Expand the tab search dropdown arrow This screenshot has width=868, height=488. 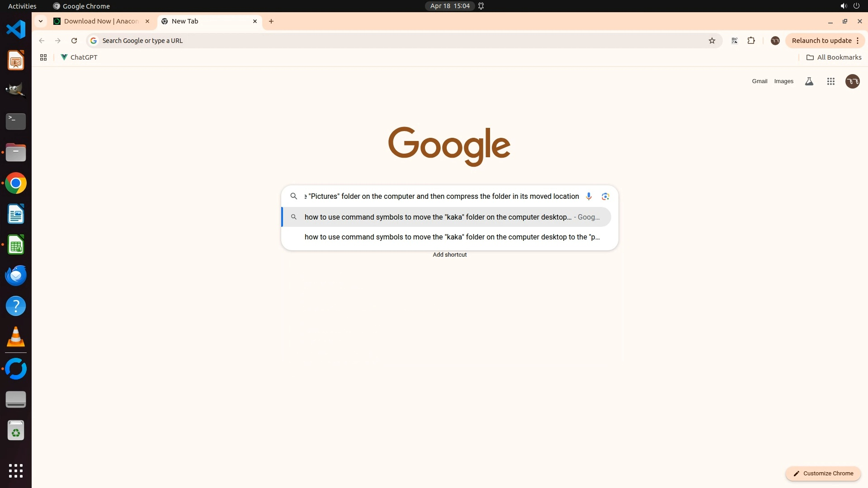[41, 21]
